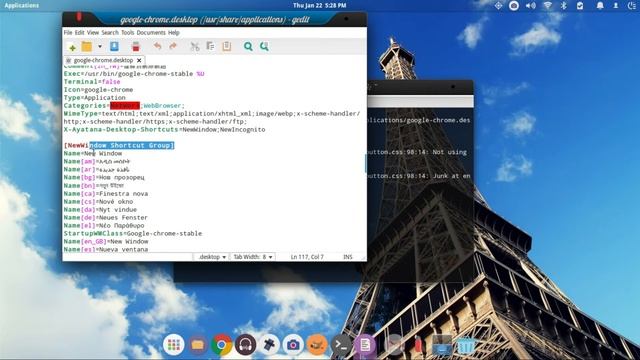Image resolution: width=640 pixels, height=360 pixels.
Task: Click the Name=New Window line
Action: tap(93, 153)
